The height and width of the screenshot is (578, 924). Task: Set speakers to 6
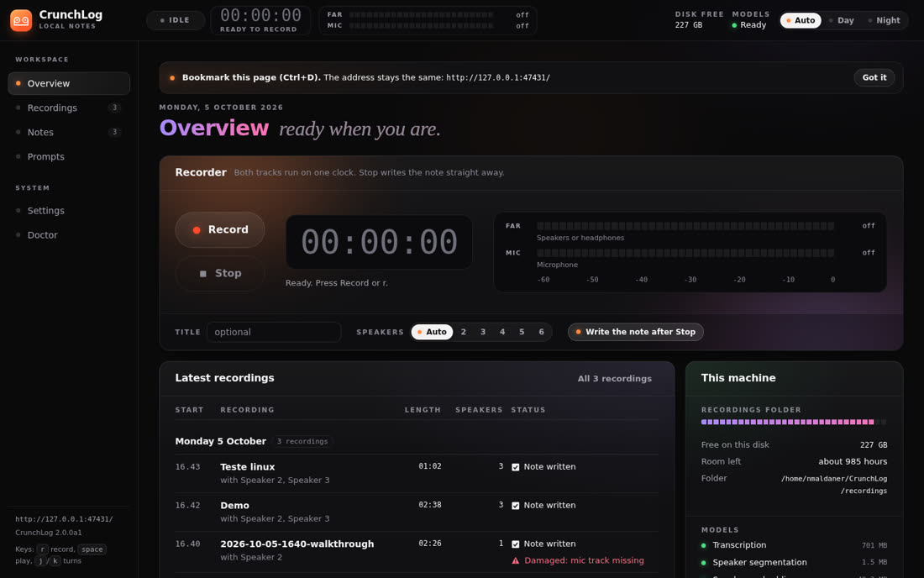[x=542, y=332]
